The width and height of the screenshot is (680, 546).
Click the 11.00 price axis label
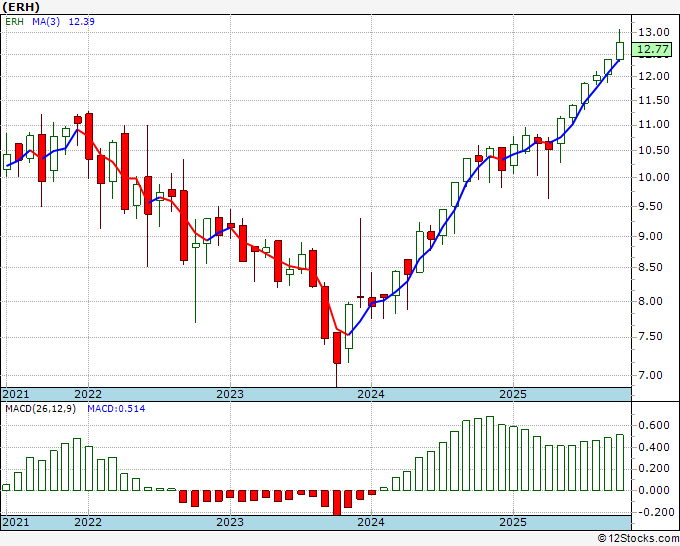click(x=654, y=124)
